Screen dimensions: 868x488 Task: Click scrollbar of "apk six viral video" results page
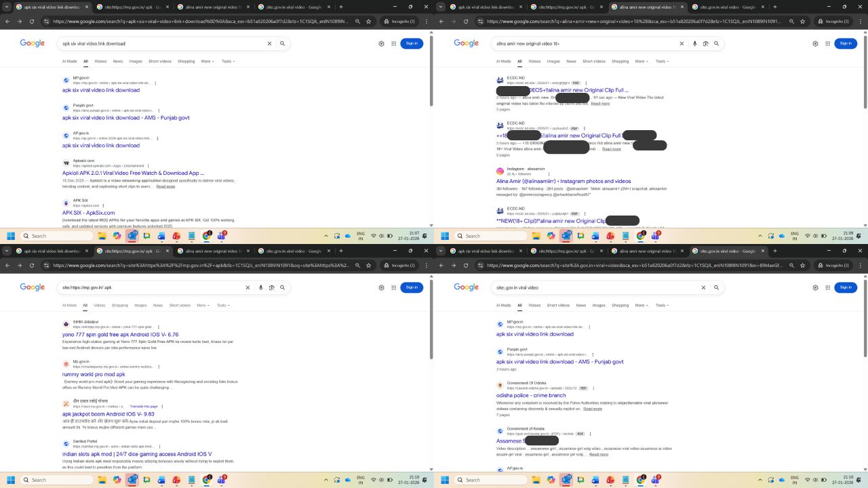(x=431, y=136)
